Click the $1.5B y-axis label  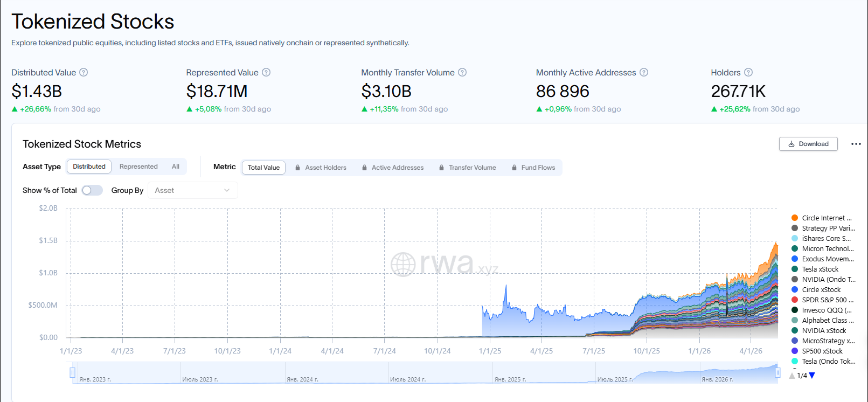click(48, 240)
